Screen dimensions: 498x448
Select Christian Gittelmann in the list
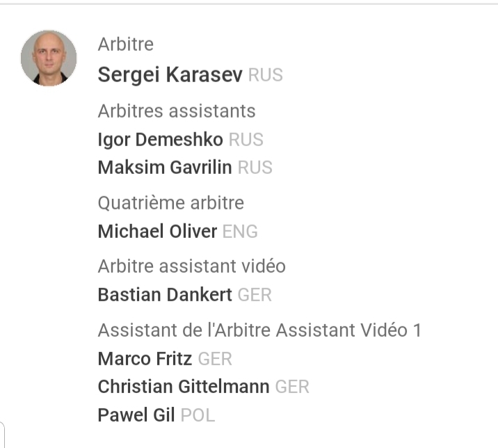(184, 387)
